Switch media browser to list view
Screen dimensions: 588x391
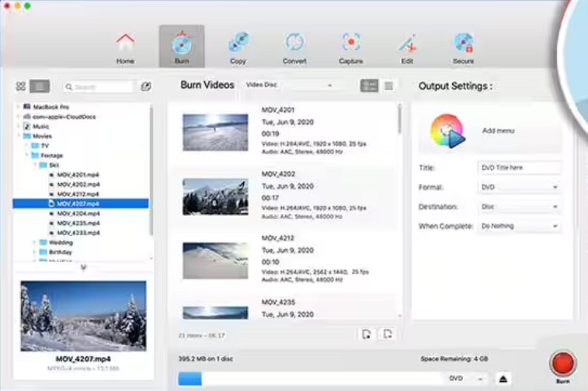click(x=39, y=86)
